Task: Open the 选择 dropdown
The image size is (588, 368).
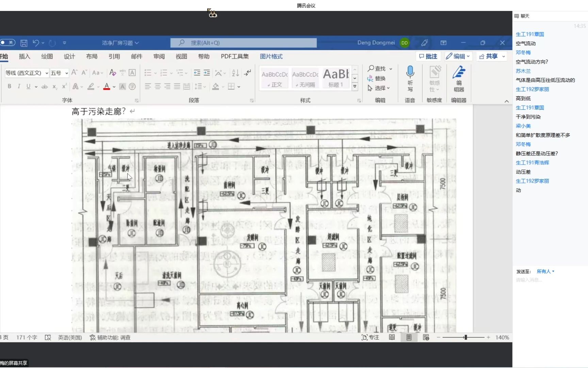Action: tap(378, 88)
